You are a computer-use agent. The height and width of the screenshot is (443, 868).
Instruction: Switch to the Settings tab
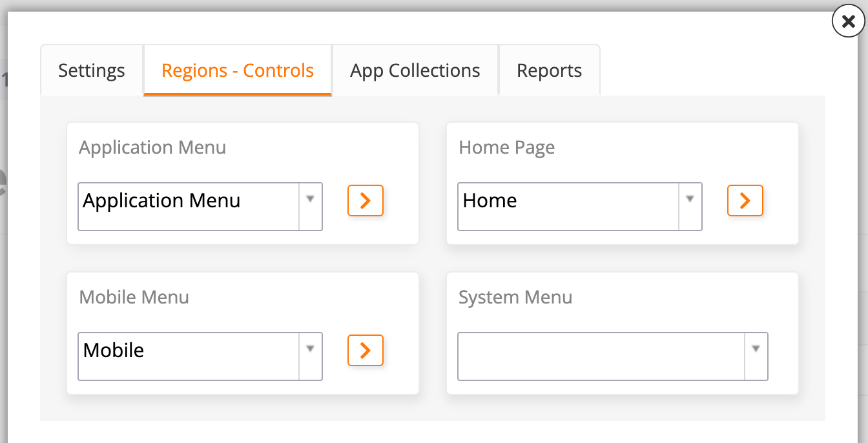tap(91, 70)
